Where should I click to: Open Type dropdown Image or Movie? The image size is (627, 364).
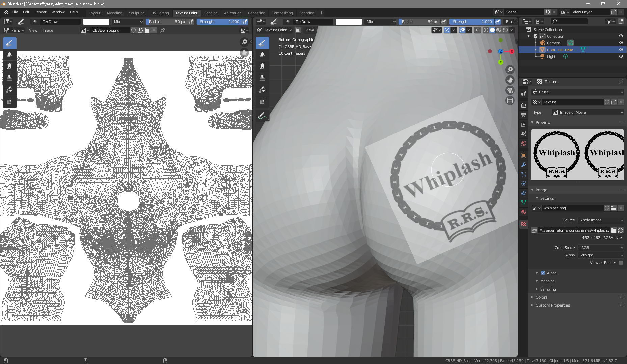coord(588,112)
